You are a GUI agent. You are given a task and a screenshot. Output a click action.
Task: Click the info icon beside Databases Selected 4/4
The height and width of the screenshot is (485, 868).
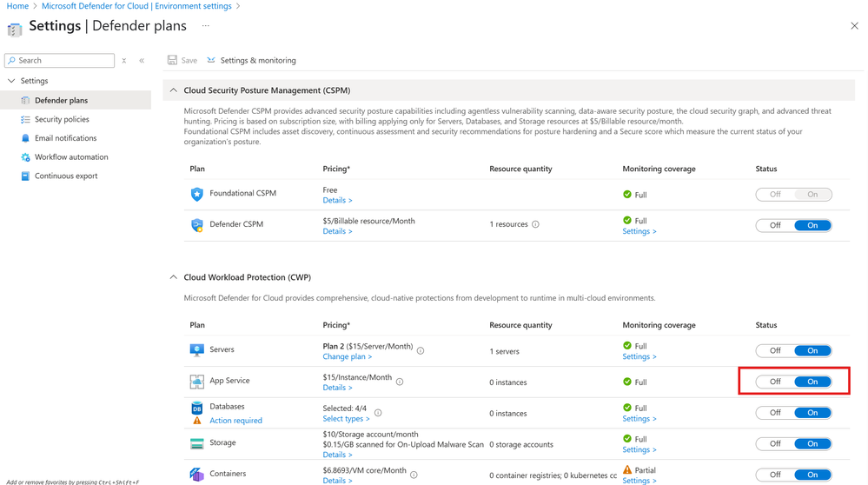[378, 413]
